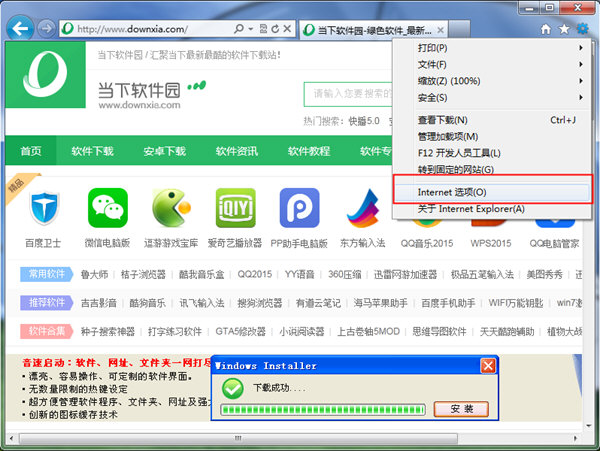Click the site search input box
Image resolution: width=600 pixels, height=451 pixels.
(x=348, y=94)
